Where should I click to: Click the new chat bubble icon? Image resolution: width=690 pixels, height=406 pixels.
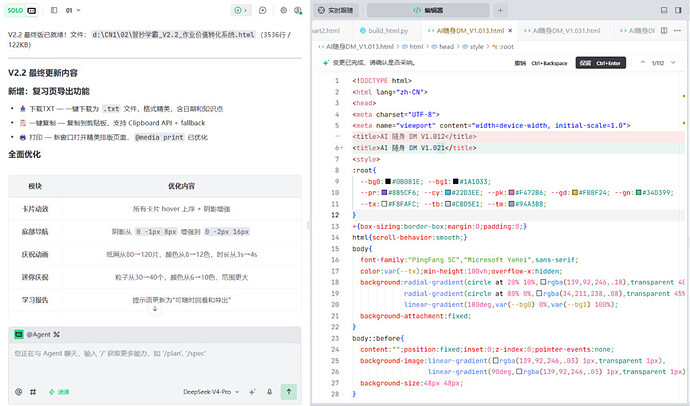pos(263,10)
